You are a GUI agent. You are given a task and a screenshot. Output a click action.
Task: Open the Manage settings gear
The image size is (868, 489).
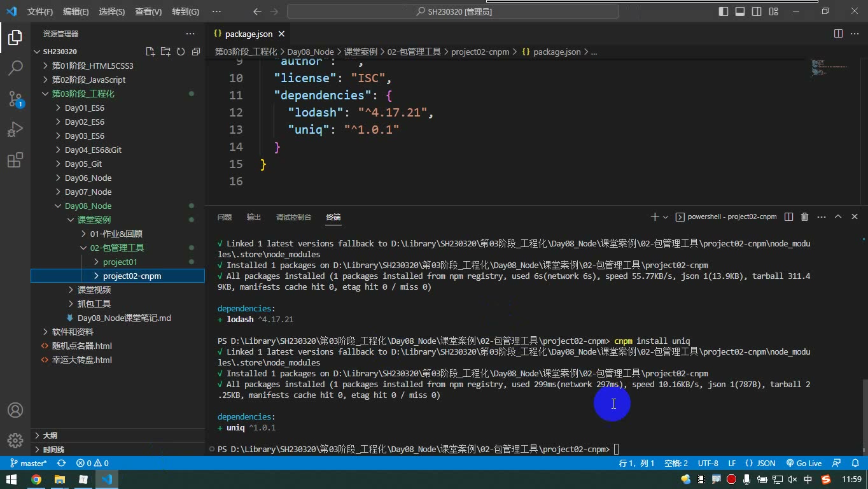point(15,441)
